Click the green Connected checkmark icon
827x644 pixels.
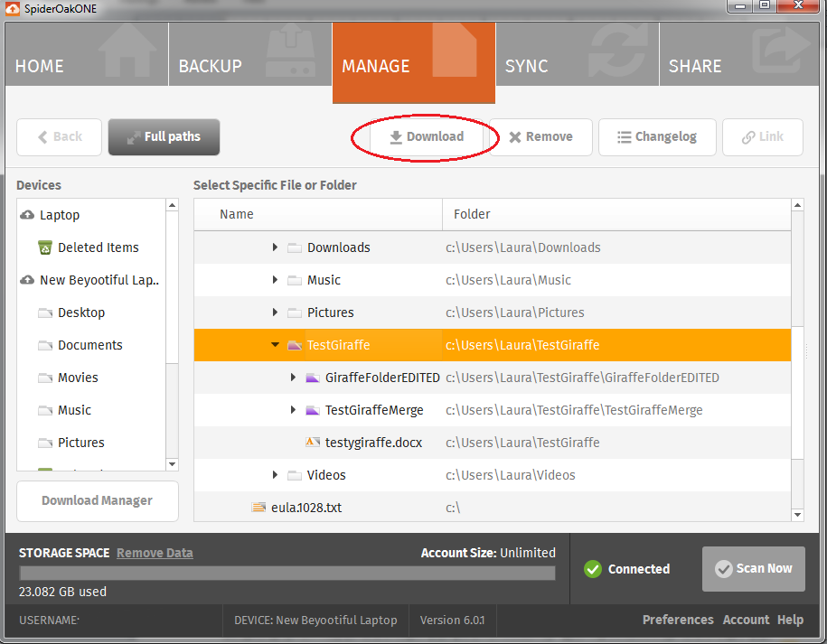click(593, 569)
